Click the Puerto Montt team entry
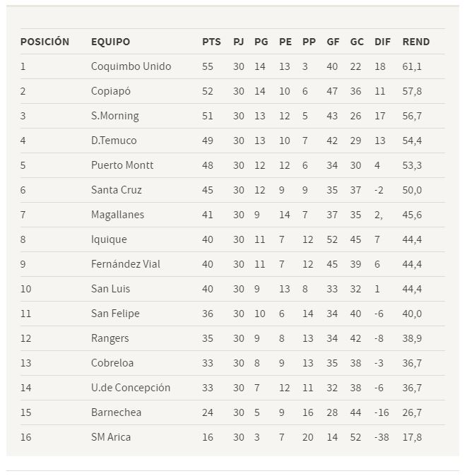This screenshot has height=476, width=467. [122, 165]
